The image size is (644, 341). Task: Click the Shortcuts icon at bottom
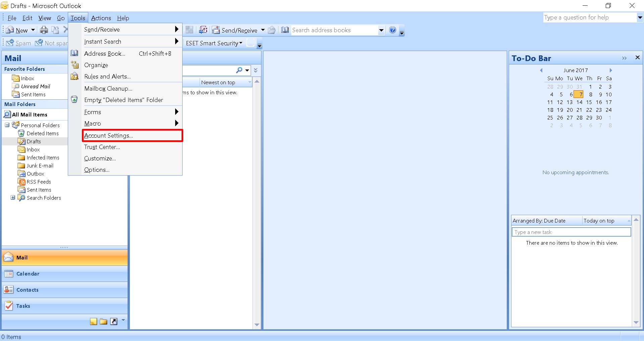(x=114, y=322)
